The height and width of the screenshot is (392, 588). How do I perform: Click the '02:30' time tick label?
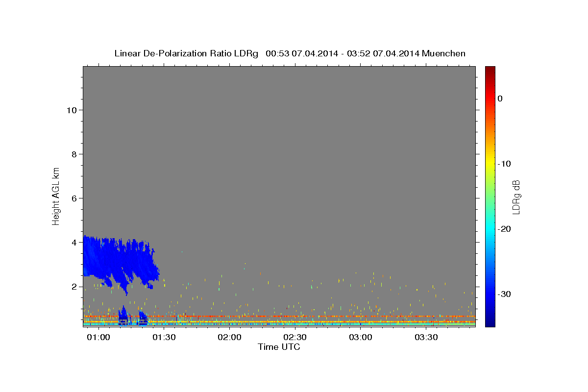(295, 338)
